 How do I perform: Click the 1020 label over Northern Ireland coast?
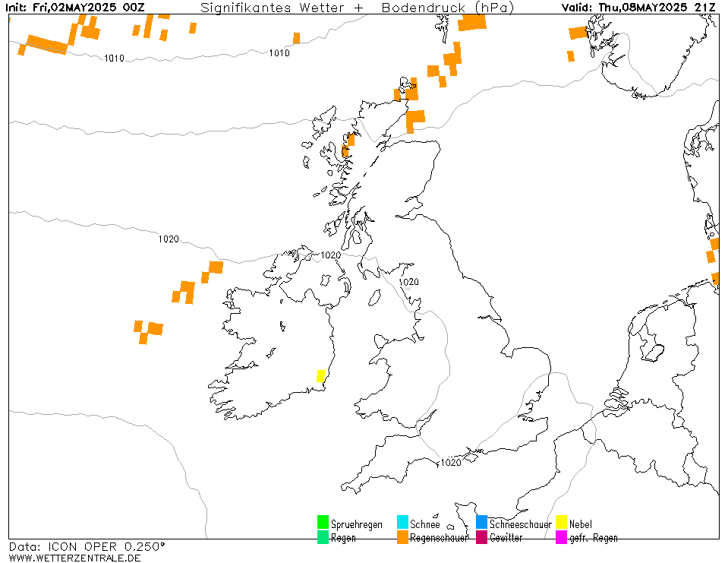(330, 255)
